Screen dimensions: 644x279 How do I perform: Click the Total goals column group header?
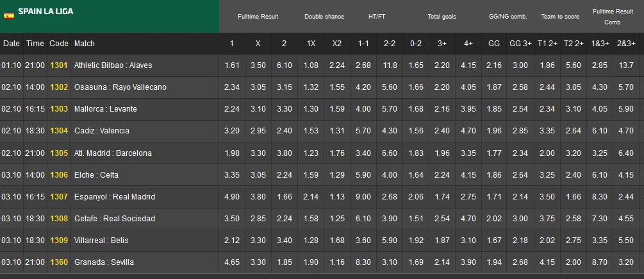coord(442,17)
